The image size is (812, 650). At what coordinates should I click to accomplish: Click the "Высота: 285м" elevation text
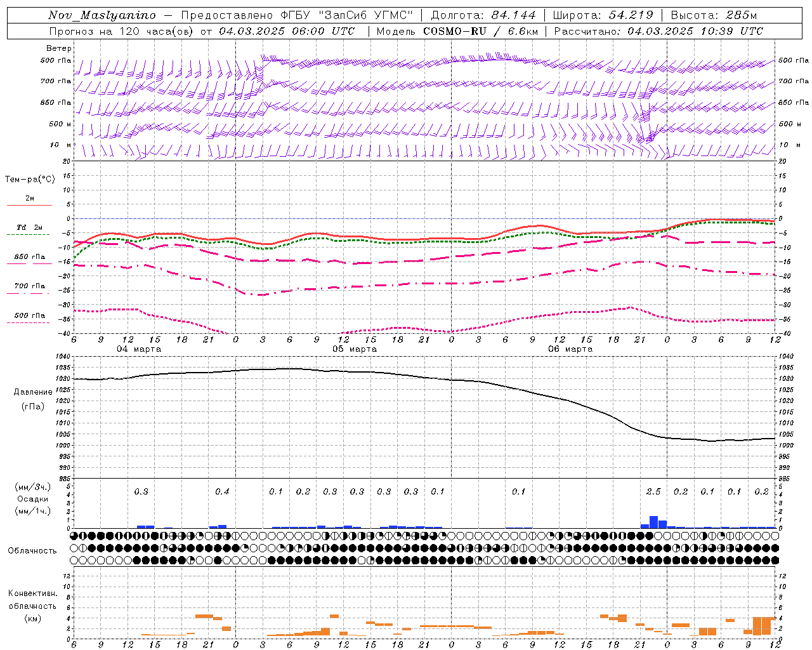point(714,15)
